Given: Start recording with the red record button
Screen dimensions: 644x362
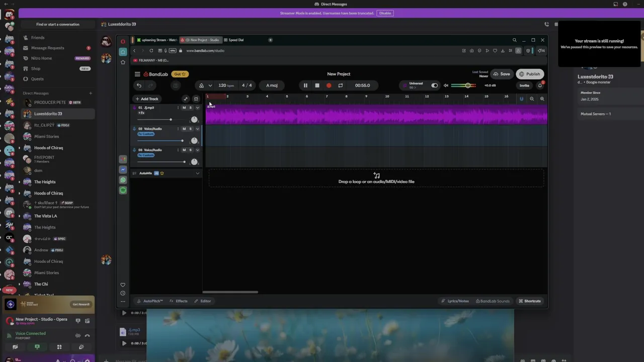Looking at the screenshot, I should coord(329,85).
